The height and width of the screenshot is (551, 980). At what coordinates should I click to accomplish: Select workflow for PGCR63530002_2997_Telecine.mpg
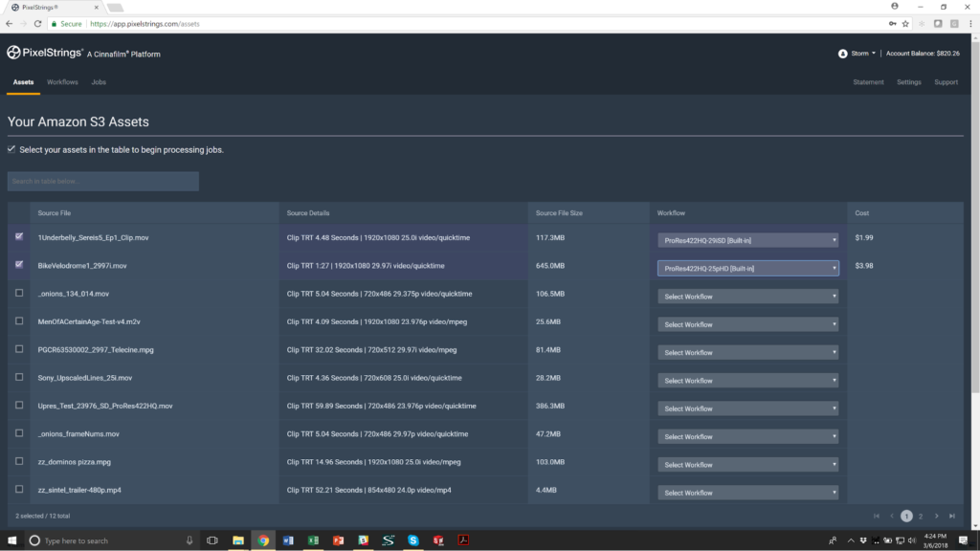(748, 352)
